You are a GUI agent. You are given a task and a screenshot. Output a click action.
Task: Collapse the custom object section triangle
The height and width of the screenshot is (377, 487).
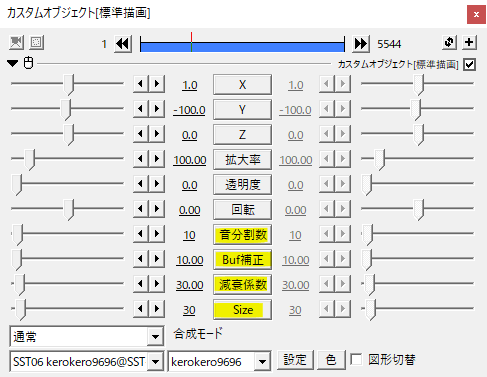[13, 63]
